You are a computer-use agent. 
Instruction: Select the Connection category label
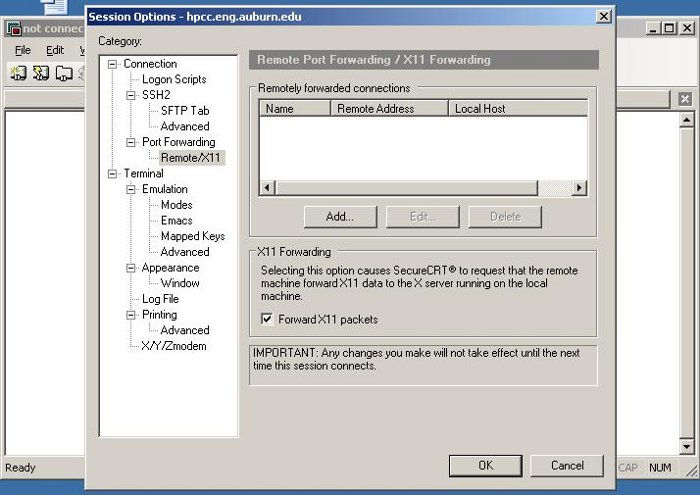click(150, 64)
